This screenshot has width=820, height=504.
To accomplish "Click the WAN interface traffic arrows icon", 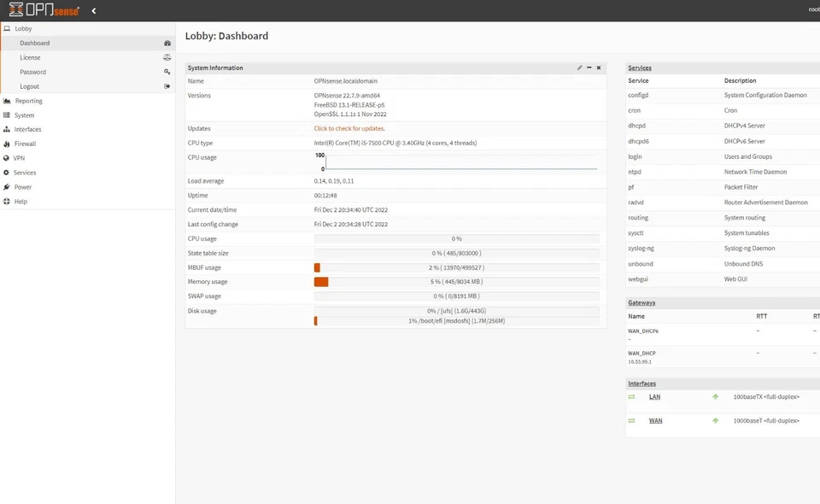I will 632,421.
